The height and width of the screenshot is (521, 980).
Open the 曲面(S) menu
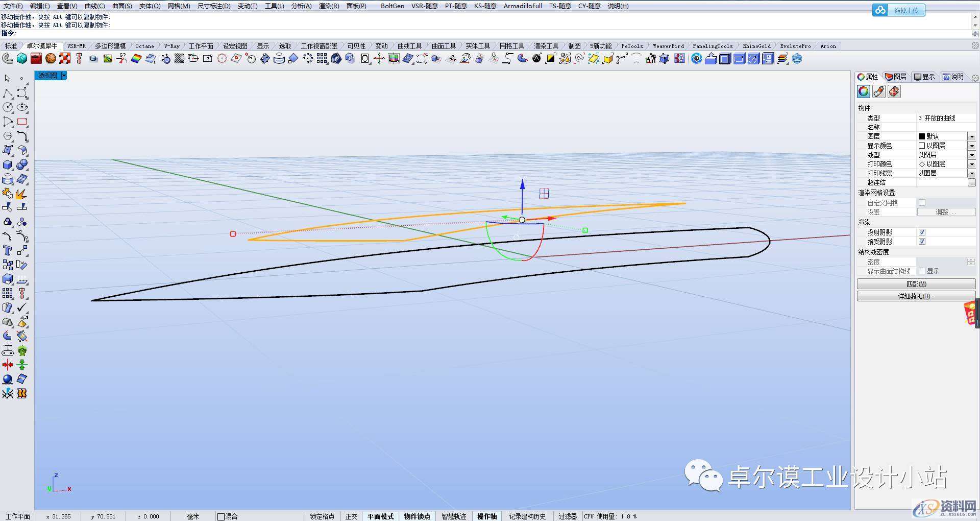pyautogui.click(x=122, y=6)
